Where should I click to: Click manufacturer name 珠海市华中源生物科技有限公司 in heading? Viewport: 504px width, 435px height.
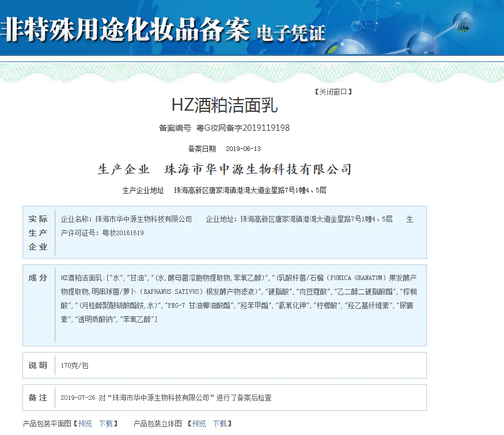[x=259, y=169]
